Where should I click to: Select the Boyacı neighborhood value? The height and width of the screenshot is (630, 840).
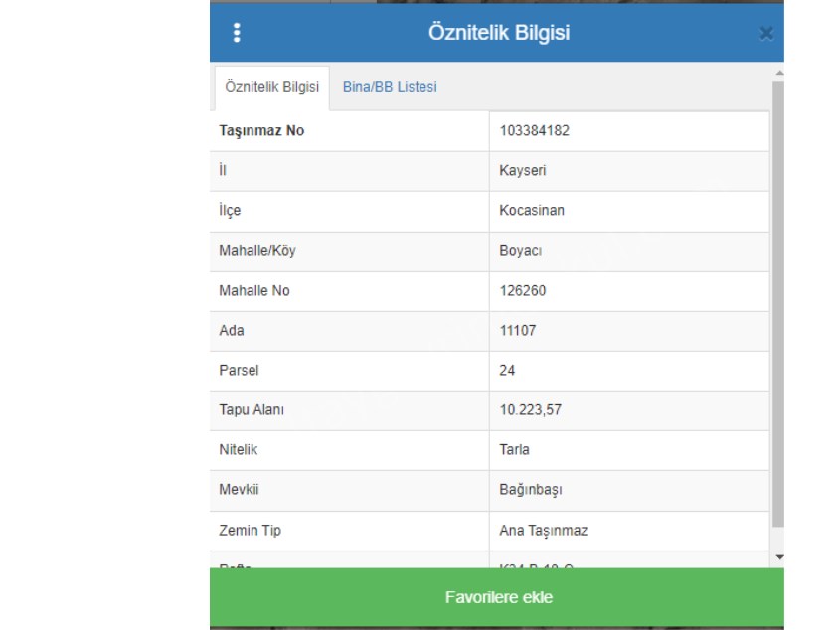tap(521, 251)
